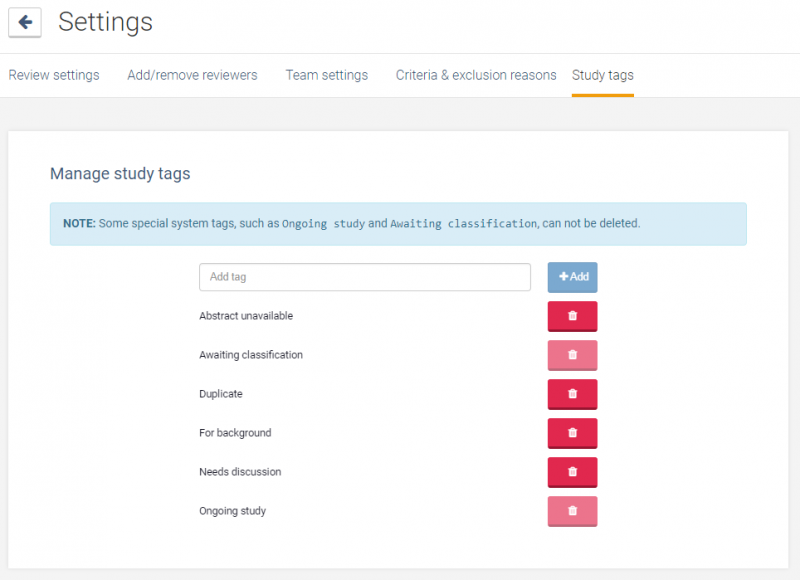
Task: Focus the Add tag text field
Action: coord(364,277)
